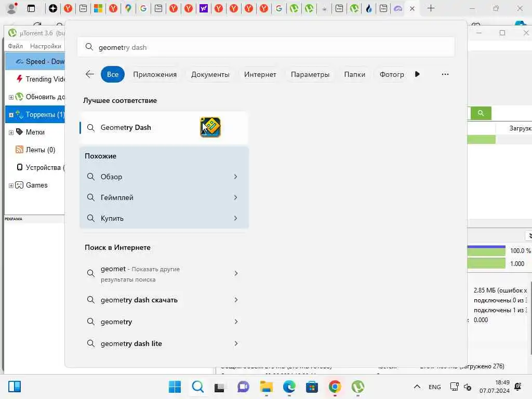Switch to the Microsoft logo browser tab
Screen dimensions: 532x399
pos(98,8)
